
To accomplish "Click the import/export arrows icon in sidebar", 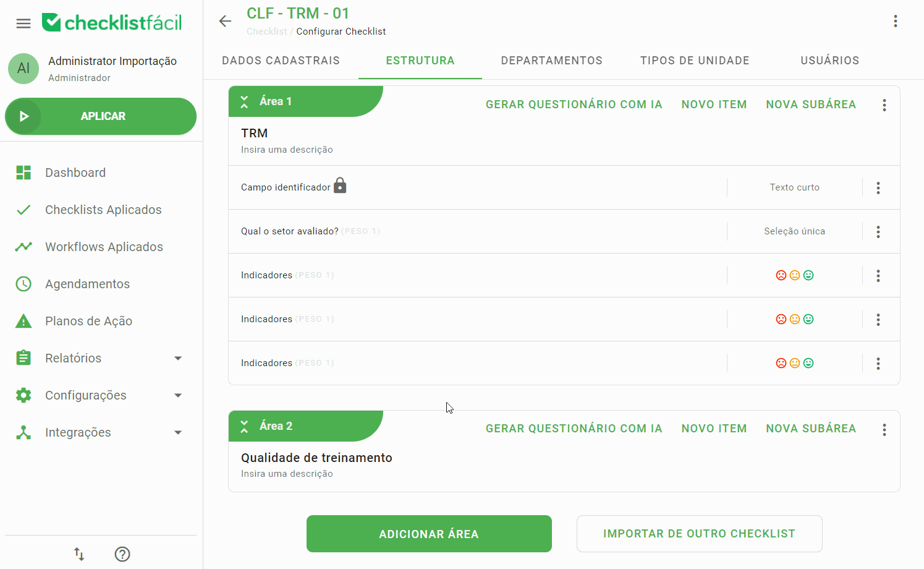I will tap(78, 554).
